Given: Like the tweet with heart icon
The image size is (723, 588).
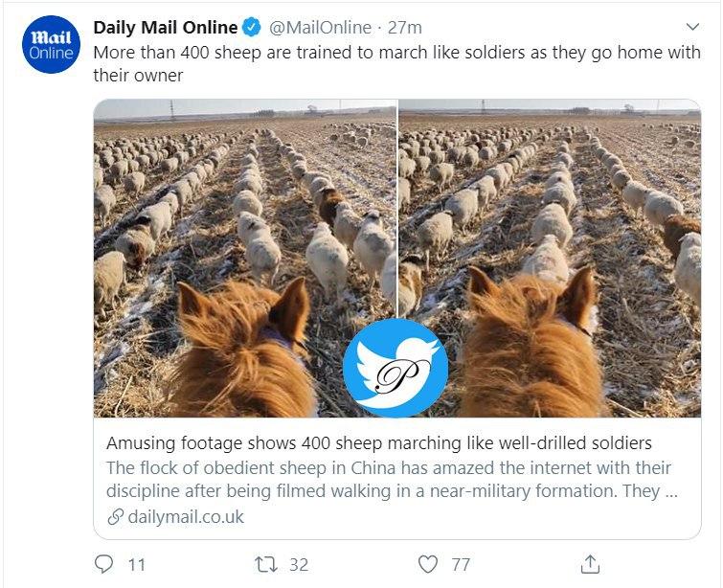Looking at the screenshot, I should (x=427, y=564).
